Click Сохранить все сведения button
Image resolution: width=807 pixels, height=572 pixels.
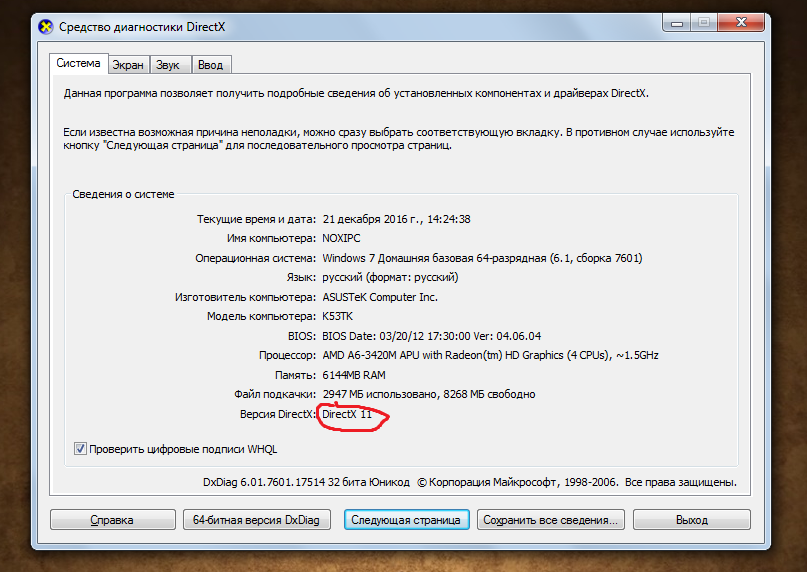click(551, 519)
